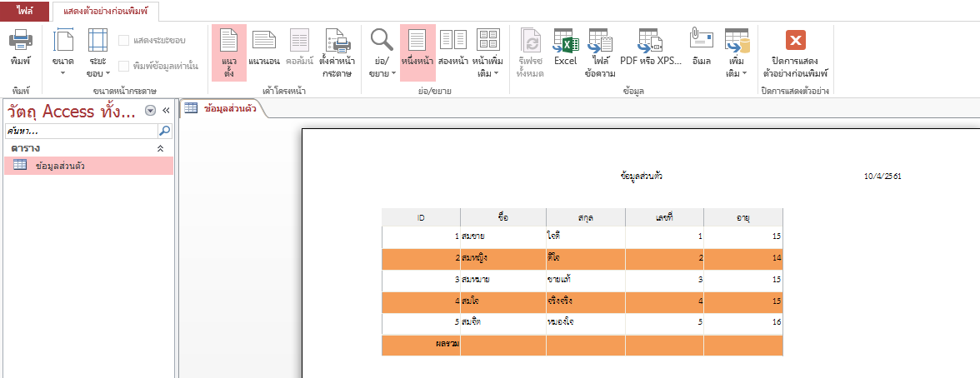980x378 pixels.
Task: Toggle Show Margins (แสดงระยะขอบ) checkbox
Action: tap(124, 40)
